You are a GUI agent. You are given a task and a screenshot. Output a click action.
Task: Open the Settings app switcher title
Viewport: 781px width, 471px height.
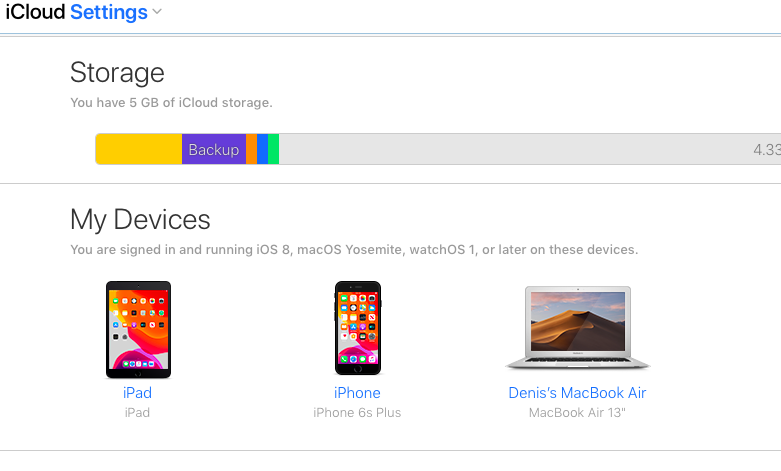[x=109, y=12]
